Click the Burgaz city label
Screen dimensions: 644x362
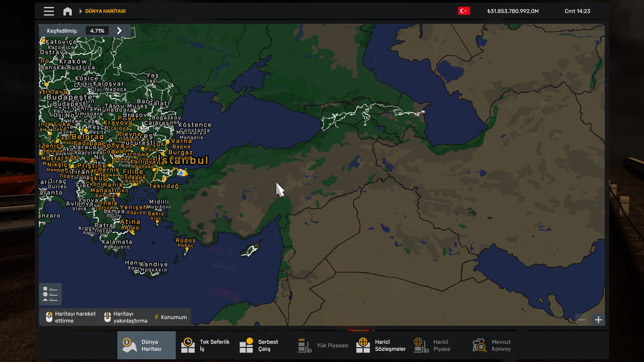click(x=180, y=152)
